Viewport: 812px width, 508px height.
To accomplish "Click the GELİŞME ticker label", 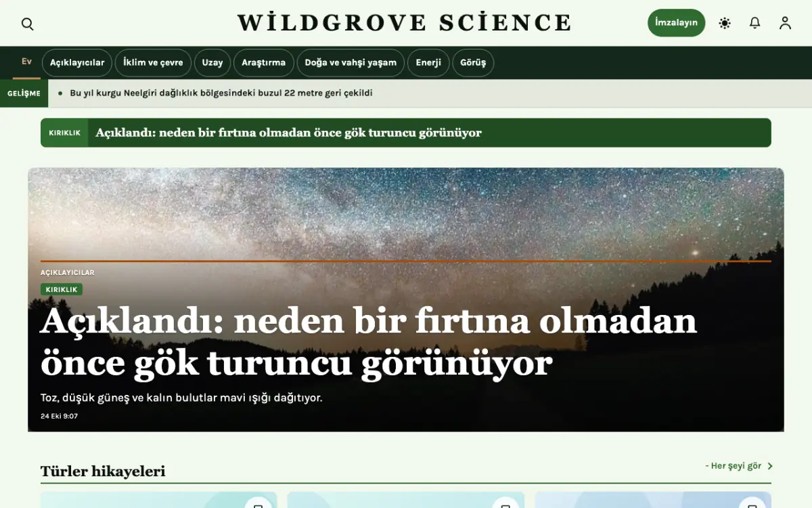I will pos(24,93).
